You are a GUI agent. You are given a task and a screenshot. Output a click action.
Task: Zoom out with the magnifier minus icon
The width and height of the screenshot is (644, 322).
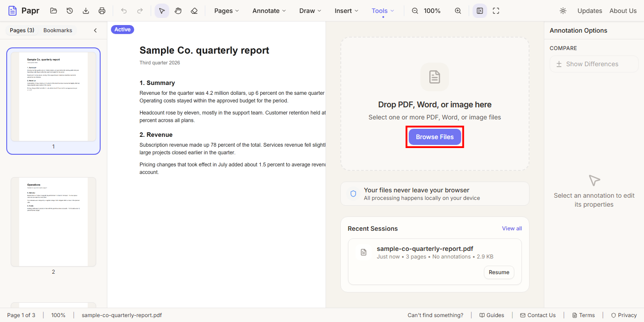pyautogui.click(x=415, y=11)
